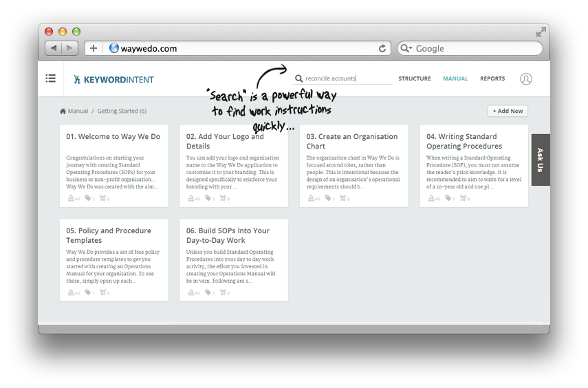This screenshot has width=588, height=388.
Task: Open the Manual tab
Action: point(455,78)
